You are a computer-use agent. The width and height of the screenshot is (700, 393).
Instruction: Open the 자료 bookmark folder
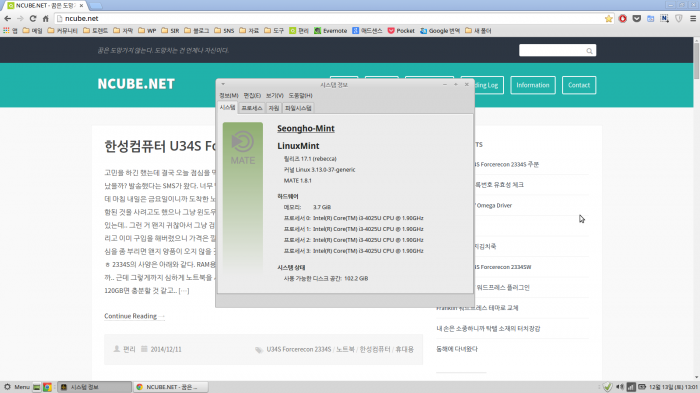(x=249, y=31)
